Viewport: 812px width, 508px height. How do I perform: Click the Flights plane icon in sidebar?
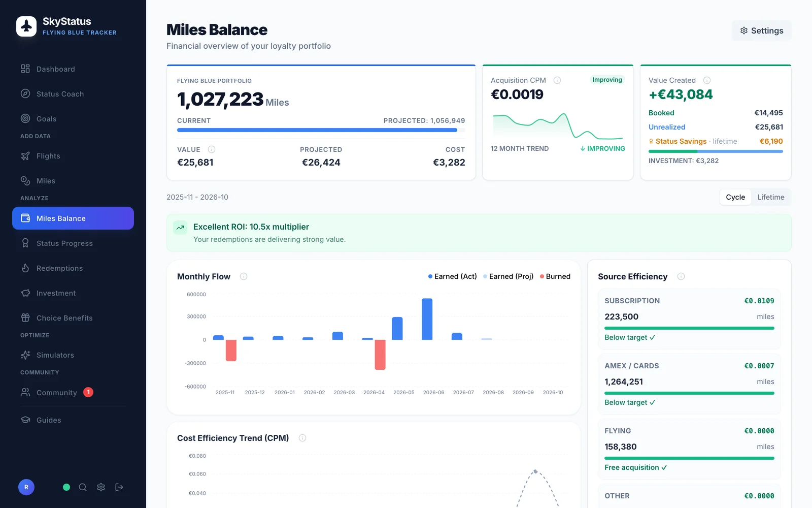(25, 156)
